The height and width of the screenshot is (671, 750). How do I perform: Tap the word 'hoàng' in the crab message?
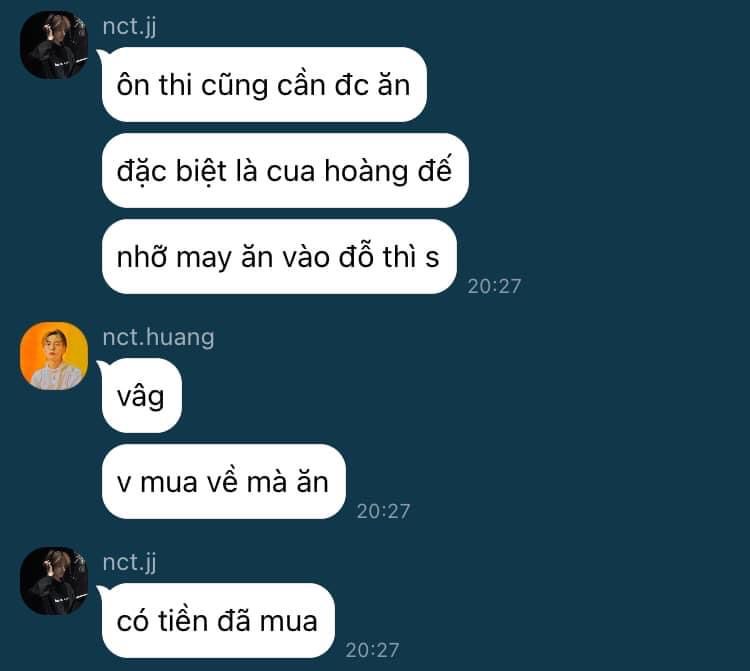coord(366,172)
